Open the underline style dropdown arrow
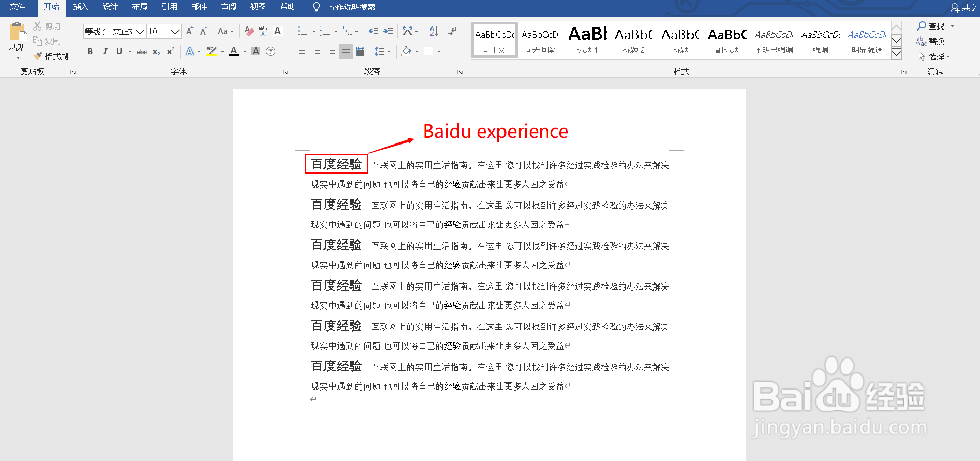The width and height of the screenshot is (980, 461). pos(130,51)
